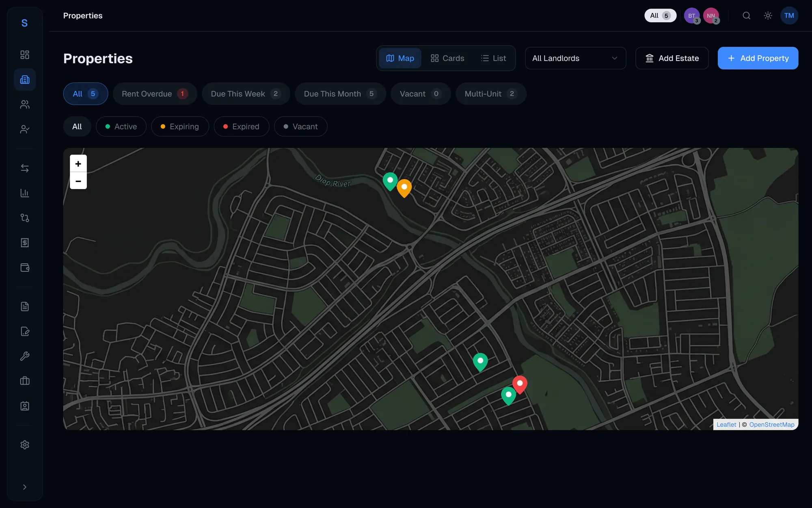Click the green pin near Diop River
This screenshot has height=508, width=812.
click(390, 181)
